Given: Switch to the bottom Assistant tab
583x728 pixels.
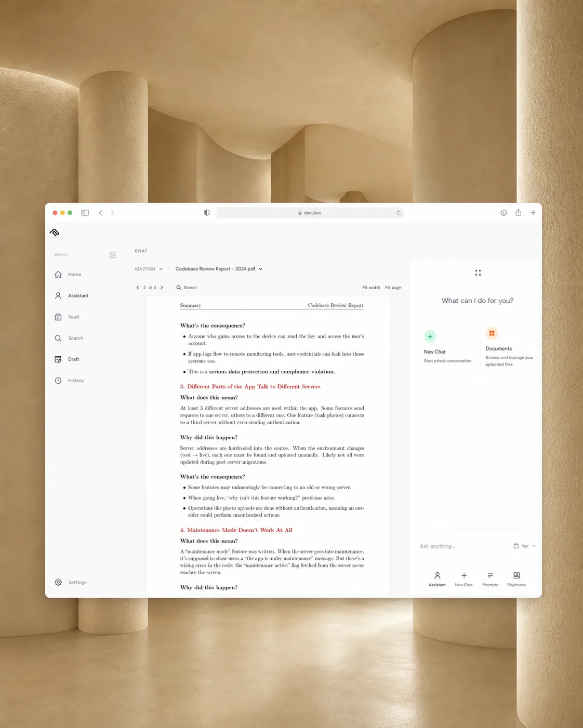Looking at the screenshot, I should coord(437,579).
